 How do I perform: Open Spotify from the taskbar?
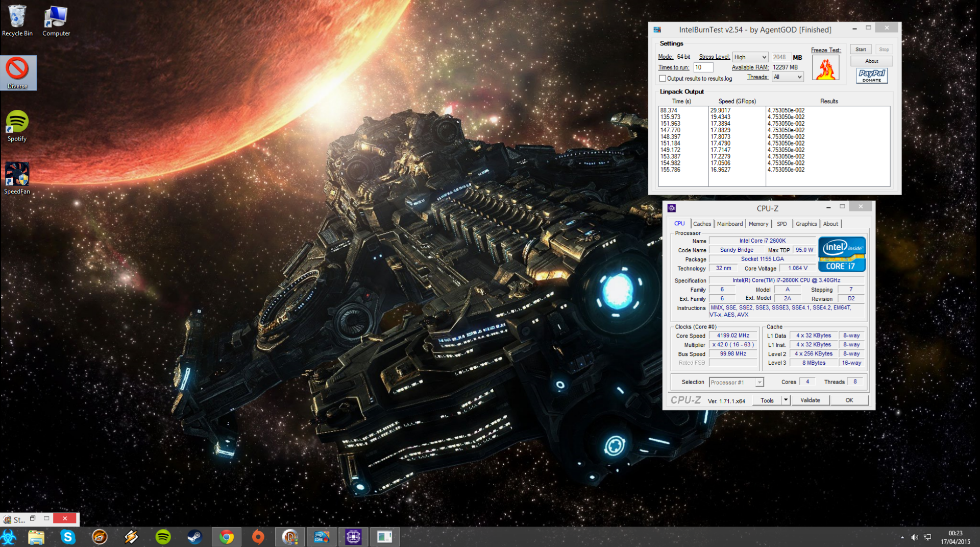163,537
